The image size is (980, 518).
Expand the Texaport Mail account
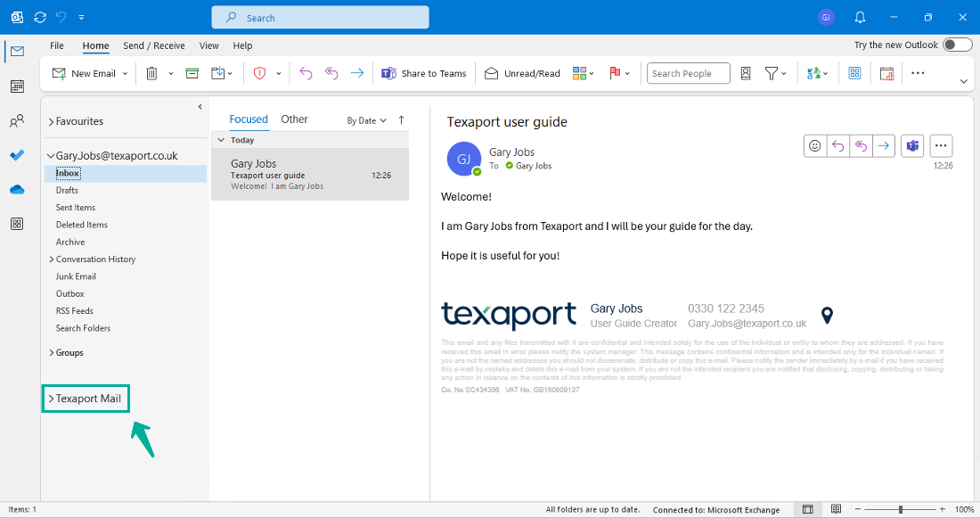point(86,399)
